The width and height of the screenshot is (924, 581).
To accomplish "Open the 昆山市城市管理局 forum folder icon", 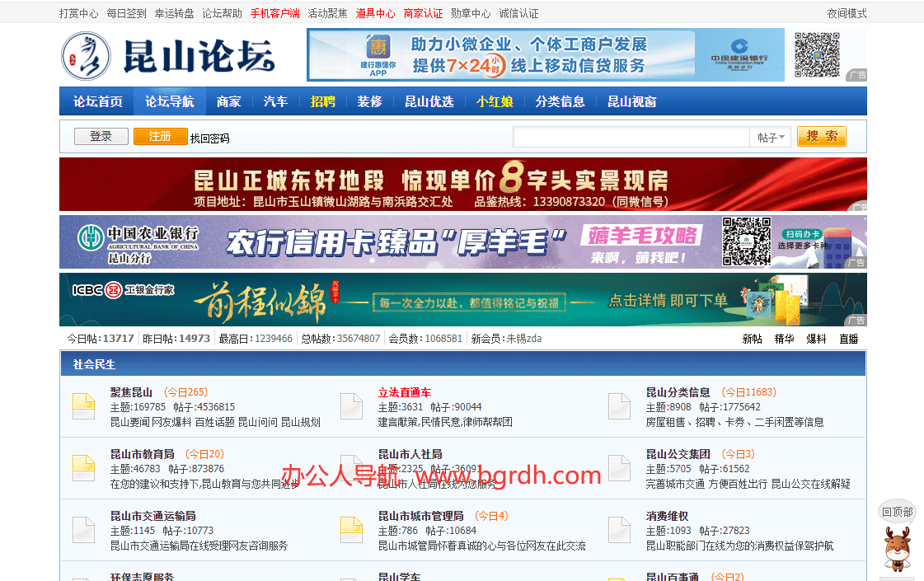I will pyautogui.click(x=351, y=530).
